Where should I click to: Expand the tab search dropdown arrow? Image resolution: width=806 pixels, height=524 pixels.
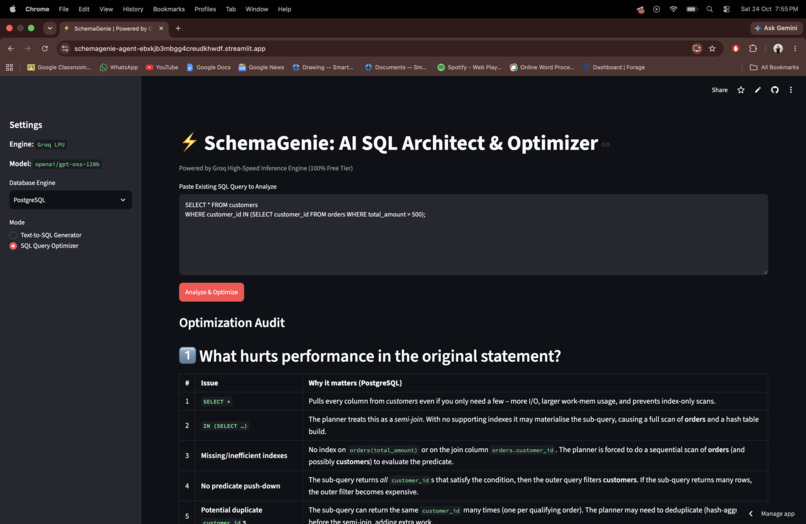coord(49,28)
